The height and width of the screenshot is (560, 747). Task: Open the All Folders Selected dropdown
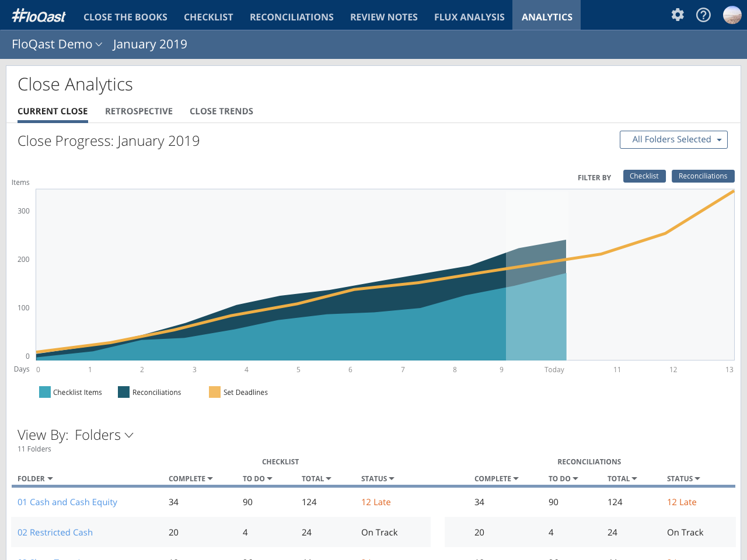pyautogui.click(x=673, y=139)
